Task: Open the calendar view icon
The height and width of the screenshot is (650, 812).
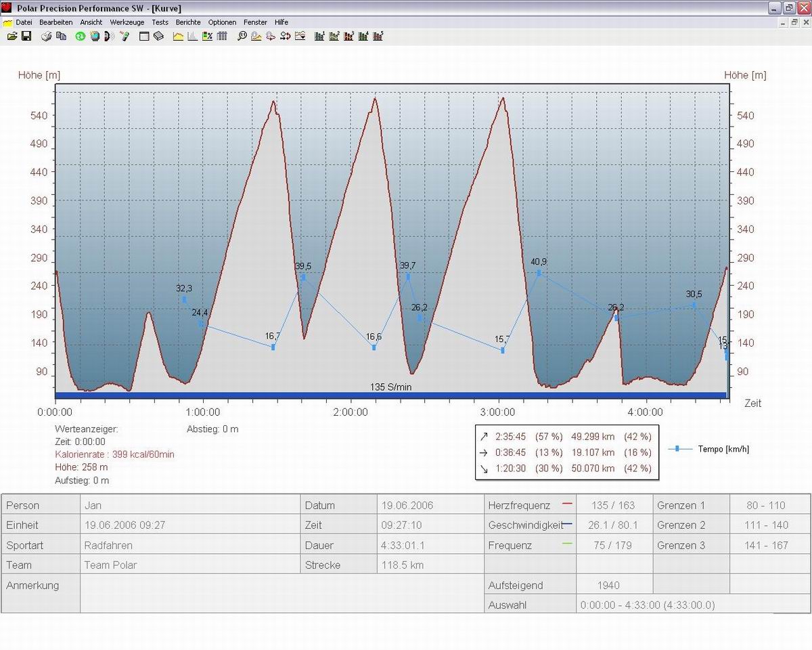Action: (x=144, y=36)
